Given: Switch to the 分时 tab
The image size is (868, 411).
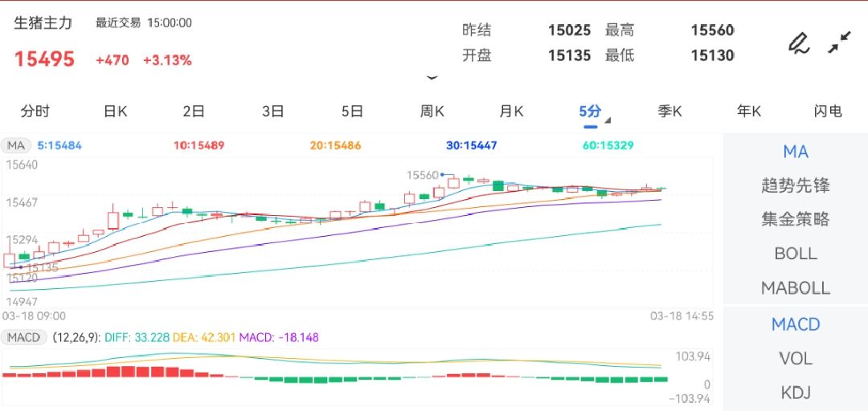Looking at the screenshot, I should pyautogui.click(x=35, y=112).
